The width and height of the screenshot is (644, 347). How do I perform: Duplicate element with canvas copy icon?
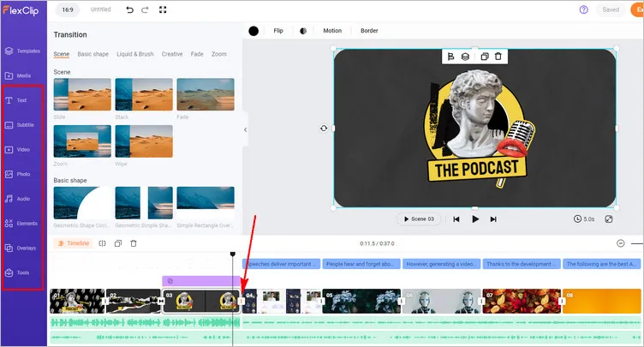click(485, 57)
